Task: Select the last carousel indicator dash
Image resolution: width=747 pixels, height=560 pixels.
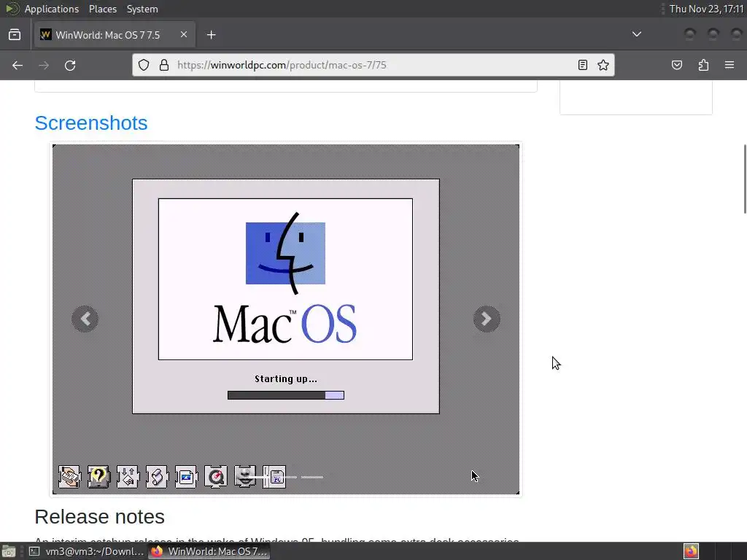Action: 312,477
